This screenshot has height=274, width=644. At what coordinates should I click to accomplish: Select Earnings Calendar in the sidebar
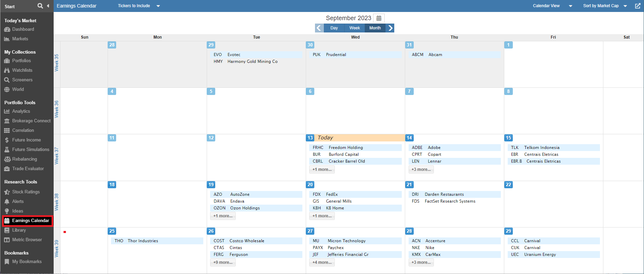click(27, 221)
